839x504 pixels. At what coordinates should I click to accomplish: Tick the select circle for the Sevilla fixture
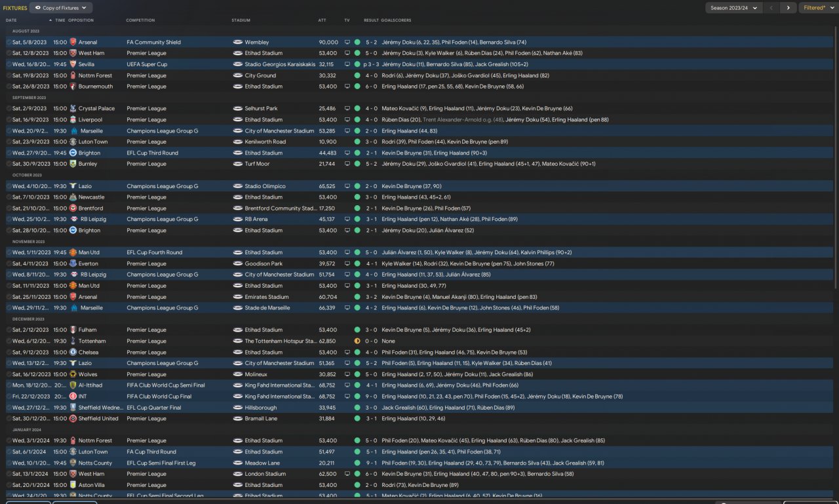9,64
